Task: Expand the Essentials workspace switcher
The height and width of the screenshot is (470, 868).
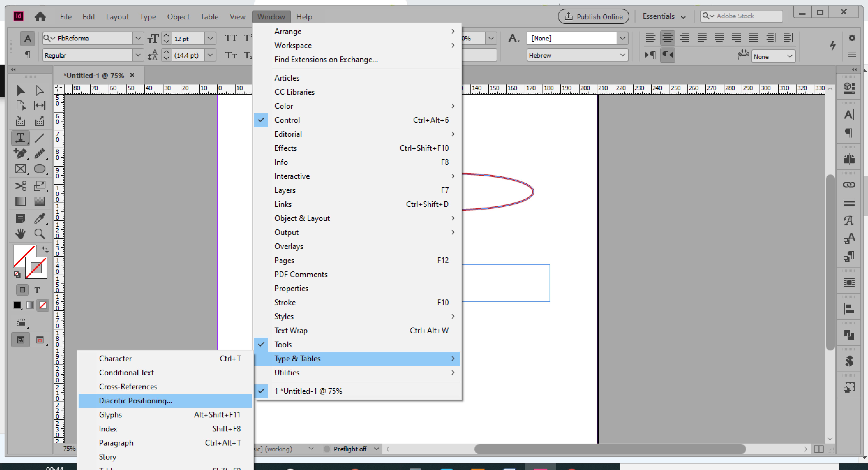Action: point(664,17)
